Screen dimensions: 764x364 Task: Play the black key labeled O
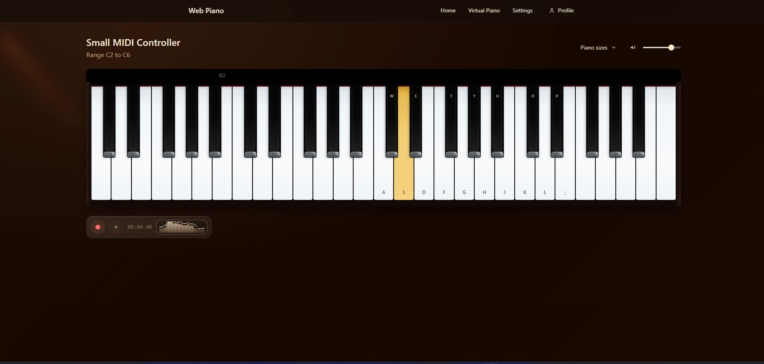533,122
